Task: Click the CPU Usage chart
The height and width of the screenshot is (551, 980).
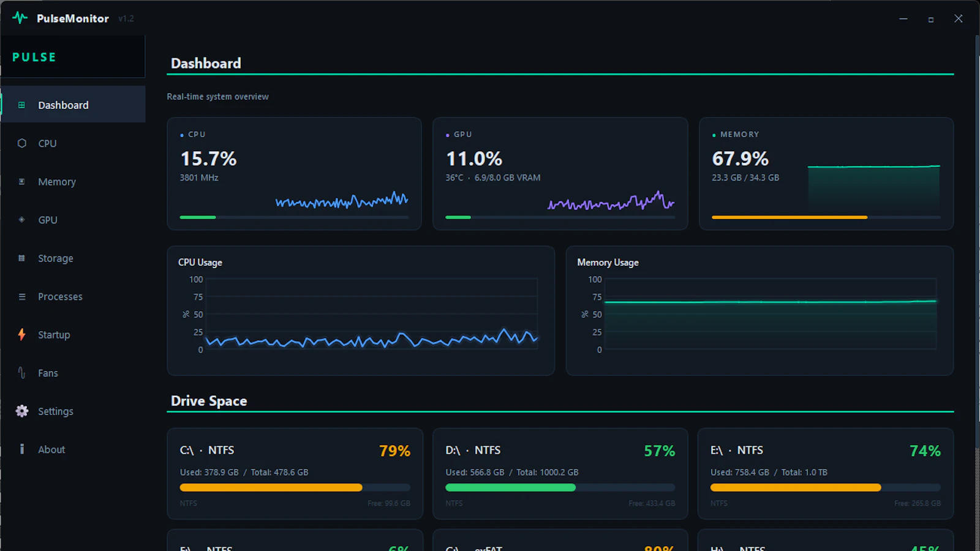Action: coord(371,314)
